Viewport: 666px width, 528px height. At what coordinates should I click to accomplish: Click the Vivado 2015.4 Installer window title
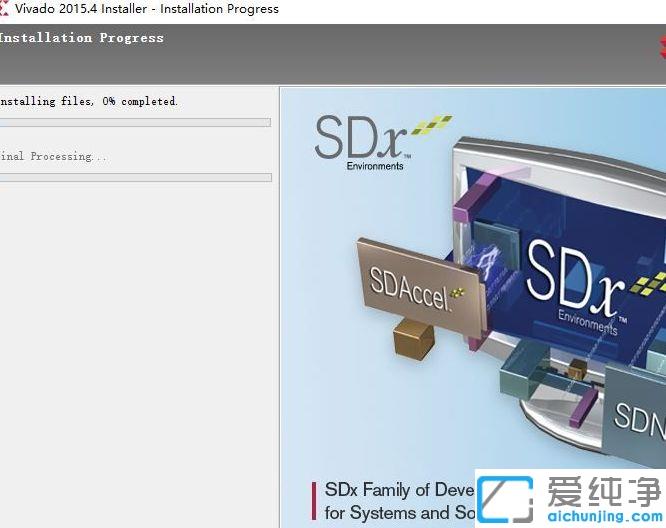pos(147,9)
